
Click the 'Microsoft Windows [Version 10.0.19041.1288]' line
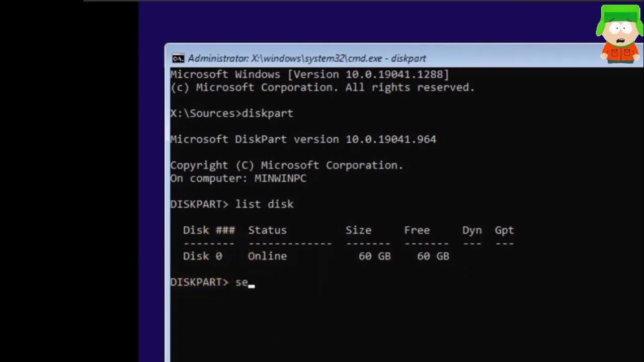click(309, 74)
